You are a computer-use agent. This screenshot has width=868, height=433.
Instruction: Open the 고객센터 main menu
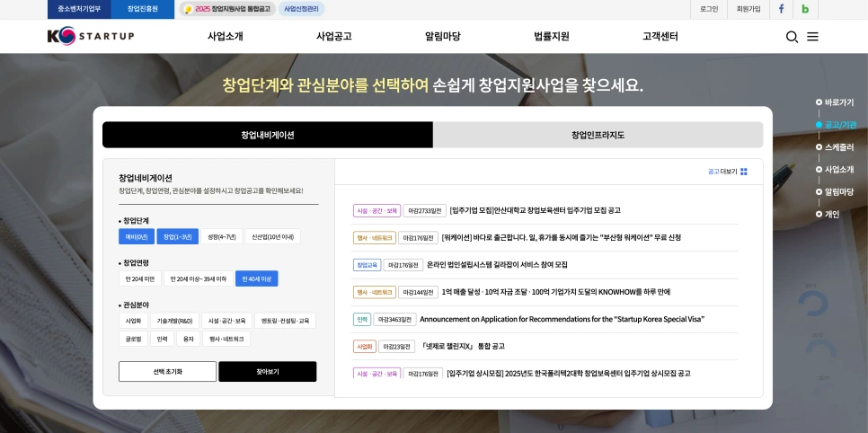tap(660, 37)
